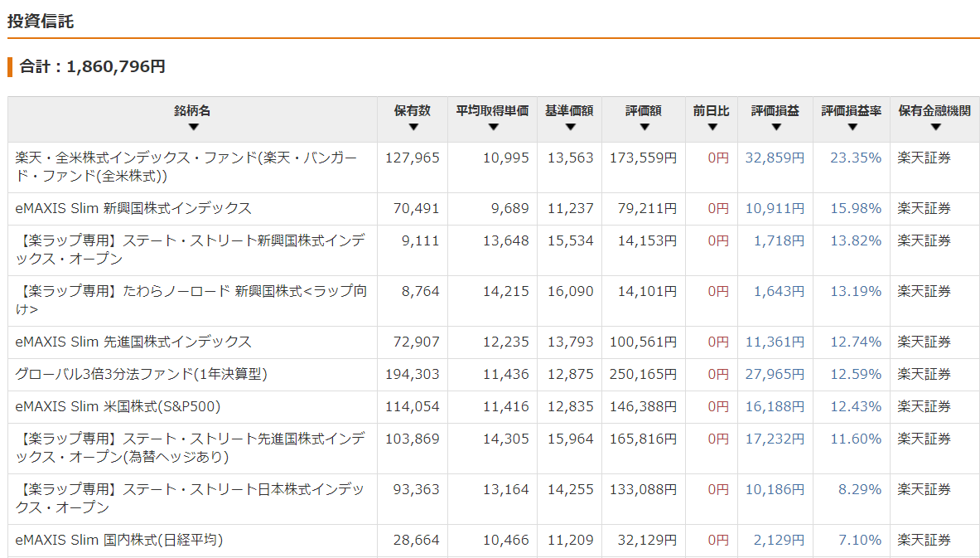Click holdings count 70,491
Image resolution: width=980 pixels, height=558 pixels.
(x=416, y=208)
